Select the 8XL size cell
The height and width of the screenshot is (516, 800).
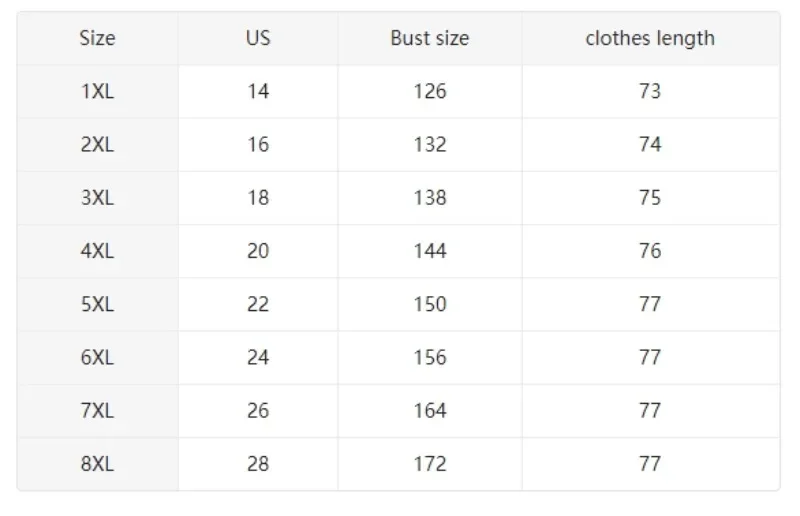[x=97, y=464]
